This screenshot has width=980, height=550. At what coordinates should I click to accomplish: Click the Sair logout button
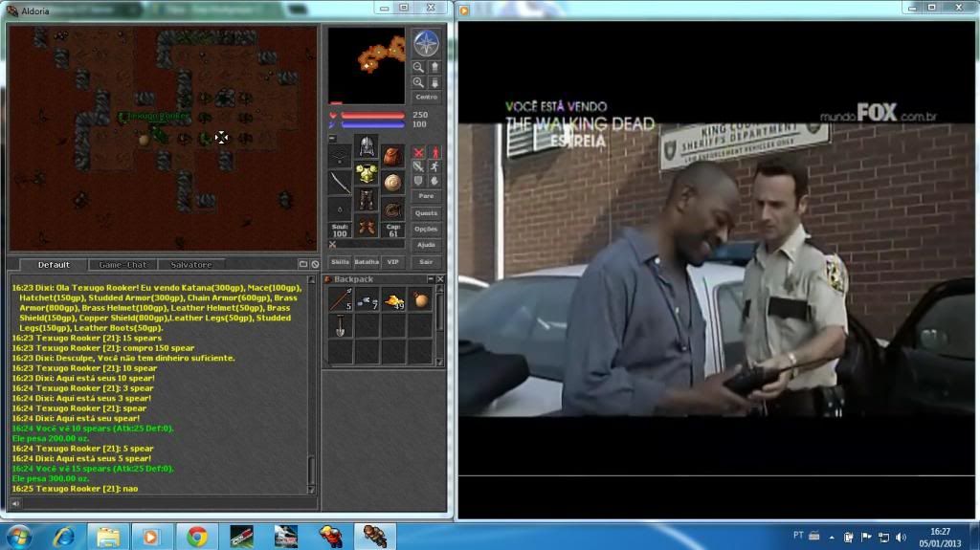(426, 262)
